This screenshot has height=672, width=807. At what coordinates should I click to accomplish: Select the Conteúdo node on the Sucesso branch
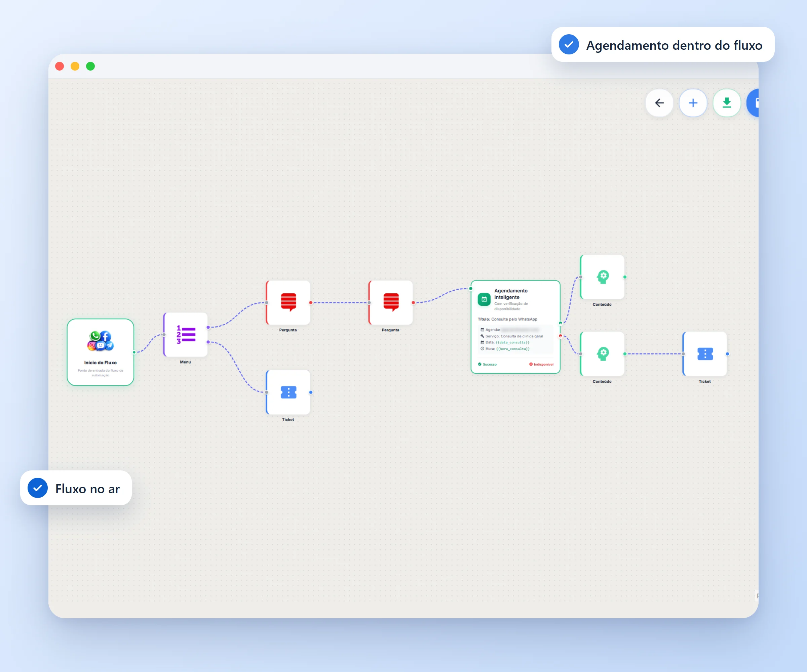click(603, 277)
